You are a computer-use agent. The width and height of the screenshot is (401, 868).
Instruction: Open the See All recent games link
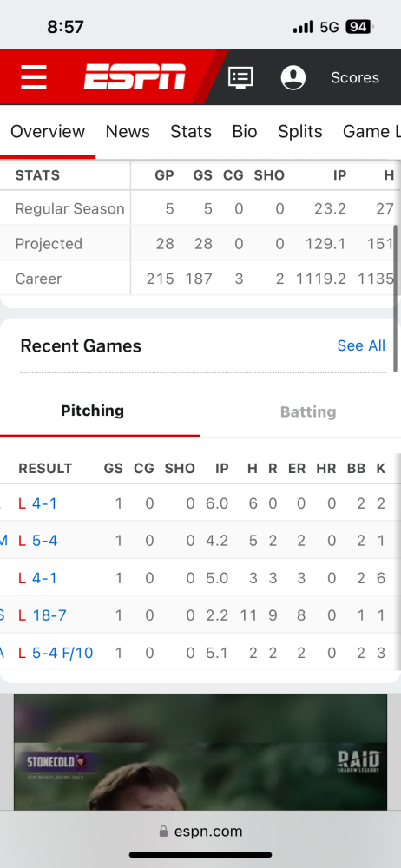pyautogui.click(x=361, y=345)
